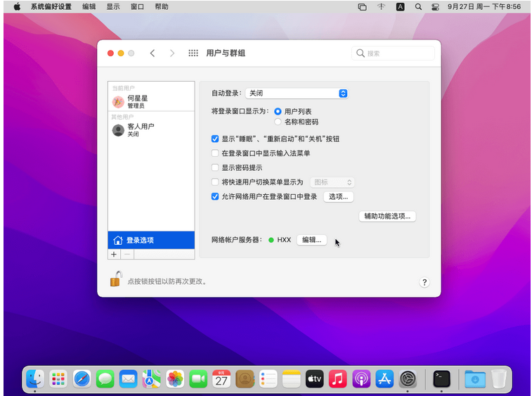Open Launchpad from the Dock
Screen dimensions: 532x396
point(58,378)
